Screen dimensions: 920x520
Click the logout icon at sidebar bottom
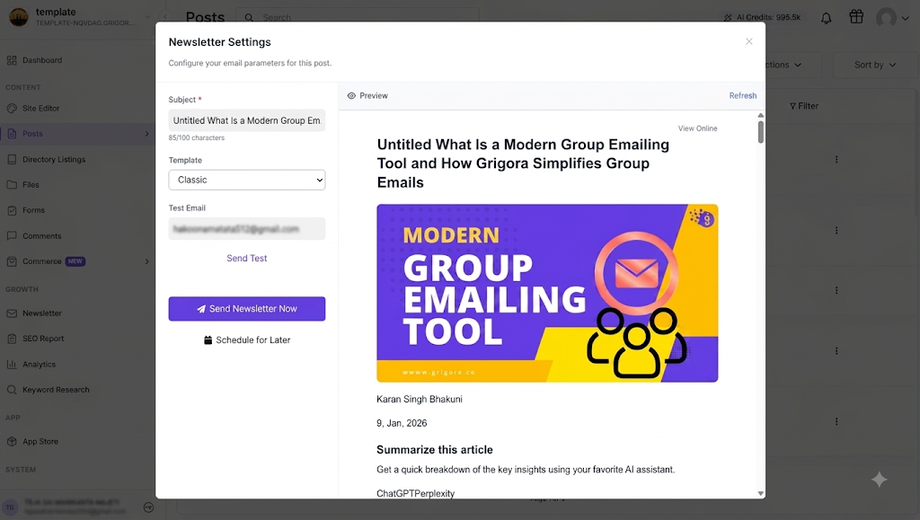[x=148, y=507]
